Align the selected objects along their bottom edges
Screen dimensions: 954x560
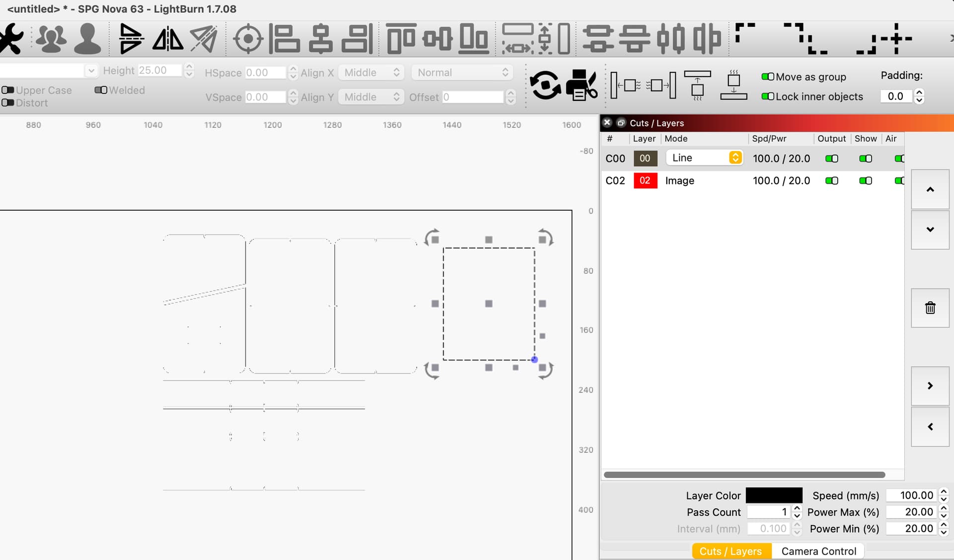(x=474, y=39)
